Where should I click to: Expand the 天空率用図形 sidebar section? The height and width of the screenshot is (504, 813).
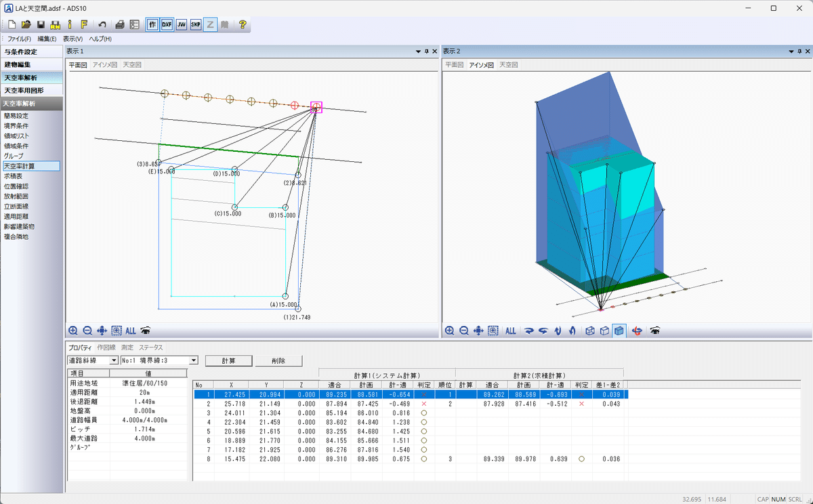[31, 90]
